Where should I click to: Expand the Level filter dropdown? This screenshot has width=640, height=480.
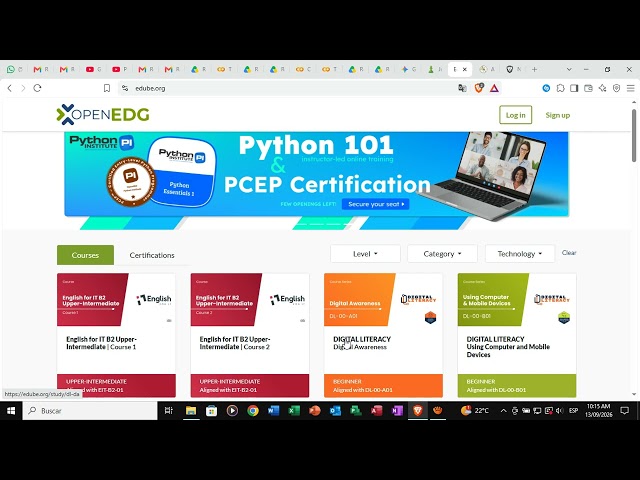click(x=365, y=254)
